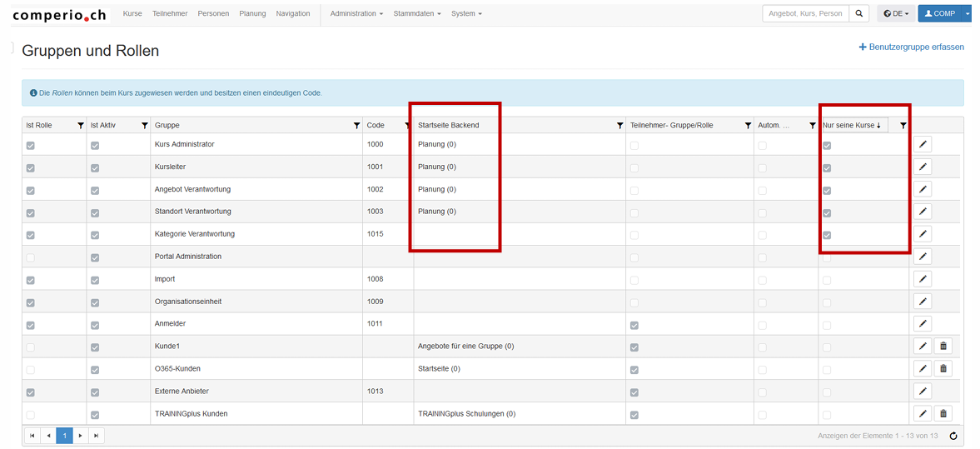Sort by Code column header
This screenshot has height=449, width=980.
pos(376,125)
